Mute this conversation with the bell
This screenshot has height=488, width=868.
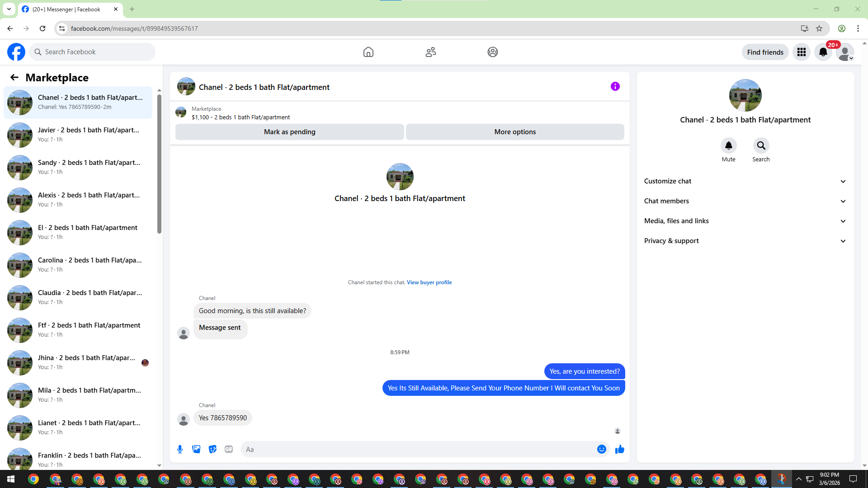tap(728, 145)
